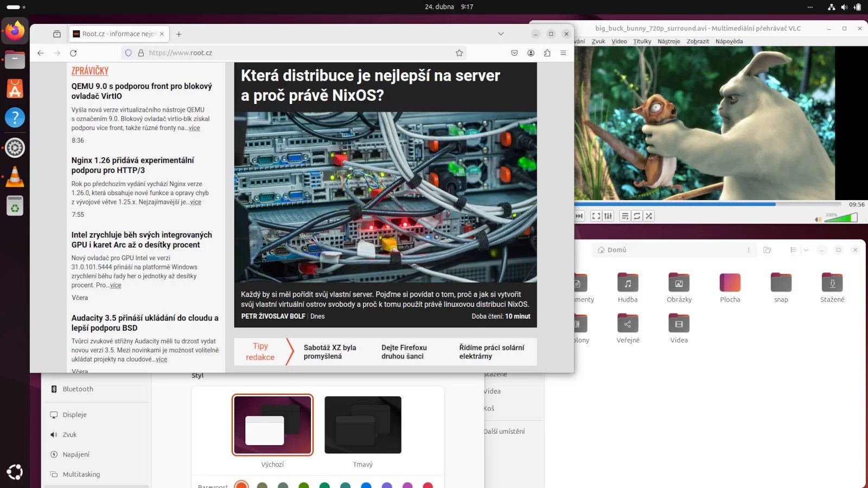868x488 pixels.
Task: Open VLC Nástroje menu
Action: click(669, 41)
